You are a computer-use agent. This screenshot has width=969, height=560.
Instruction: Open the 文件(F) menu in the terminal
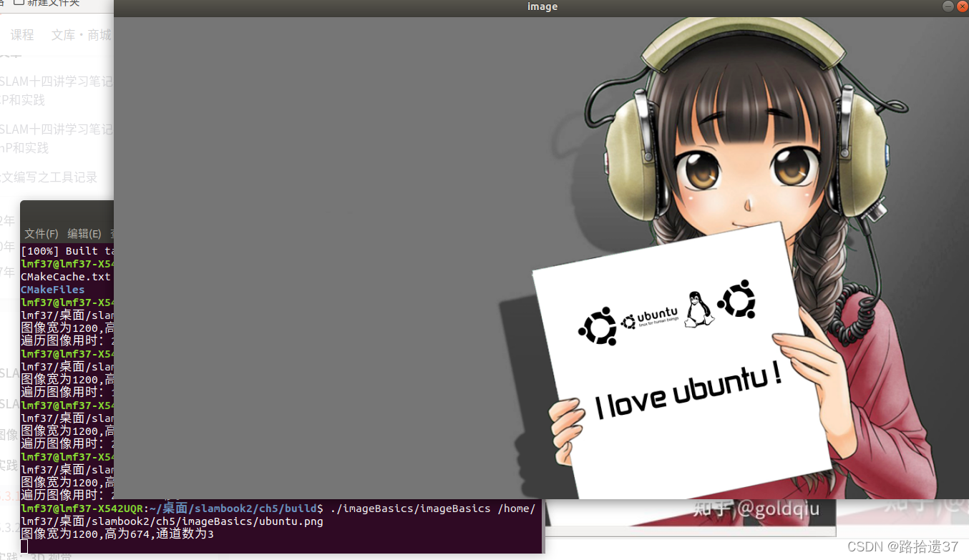click(x=41, y=234)
